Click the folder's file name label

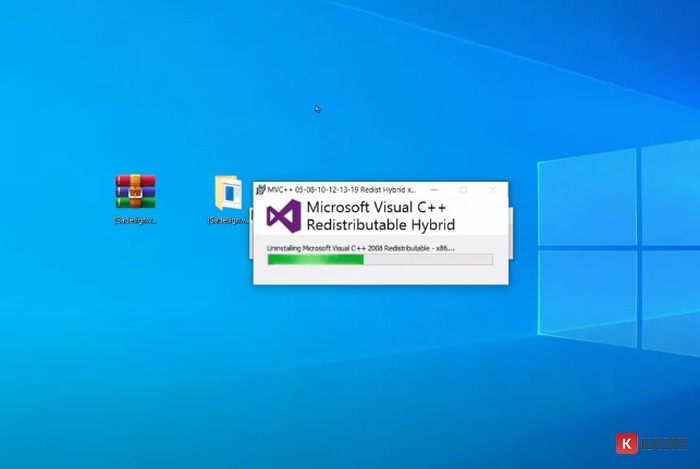coord(228,220)
